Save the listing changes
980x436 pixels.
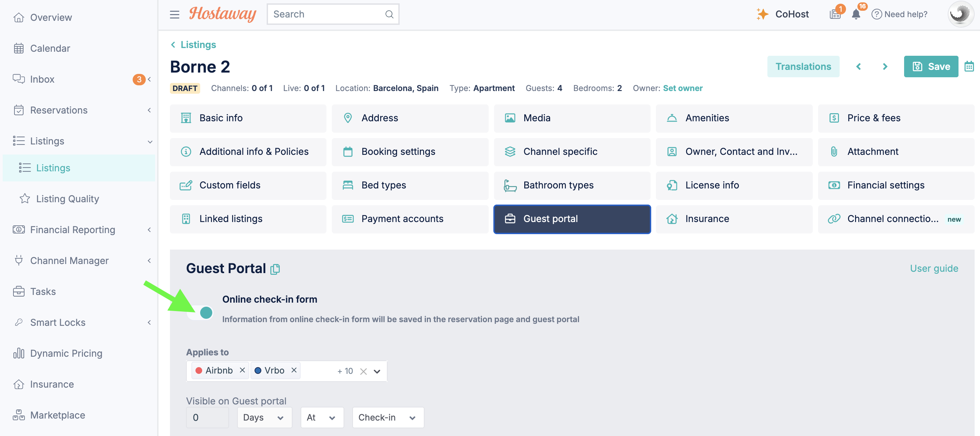931,67
